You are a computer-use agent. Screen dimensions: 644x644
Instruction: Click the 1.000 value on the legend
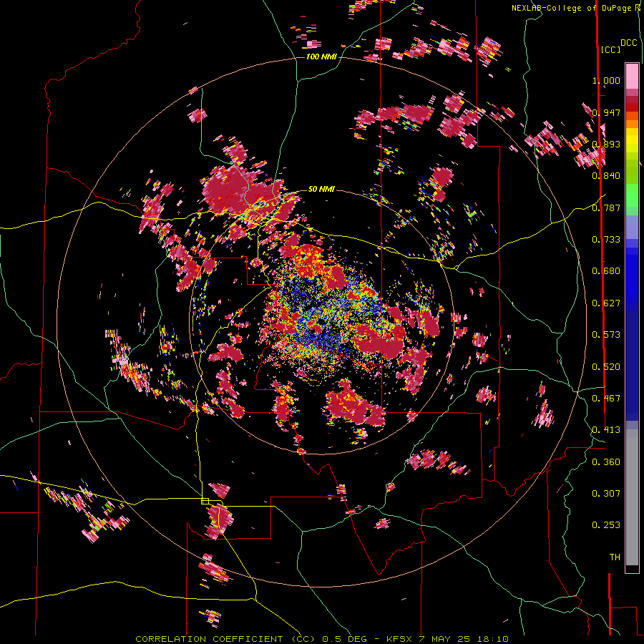tap(606, 80)
